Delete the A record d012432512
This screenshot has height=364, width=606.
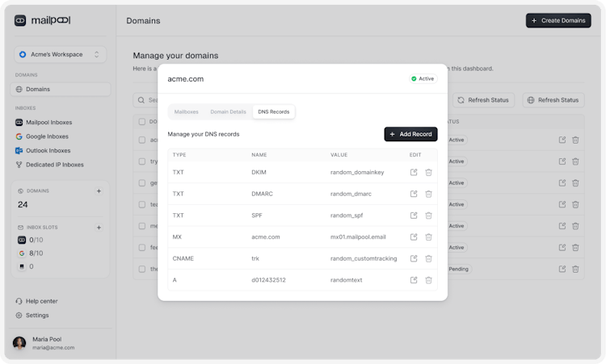tap(428, 280)
